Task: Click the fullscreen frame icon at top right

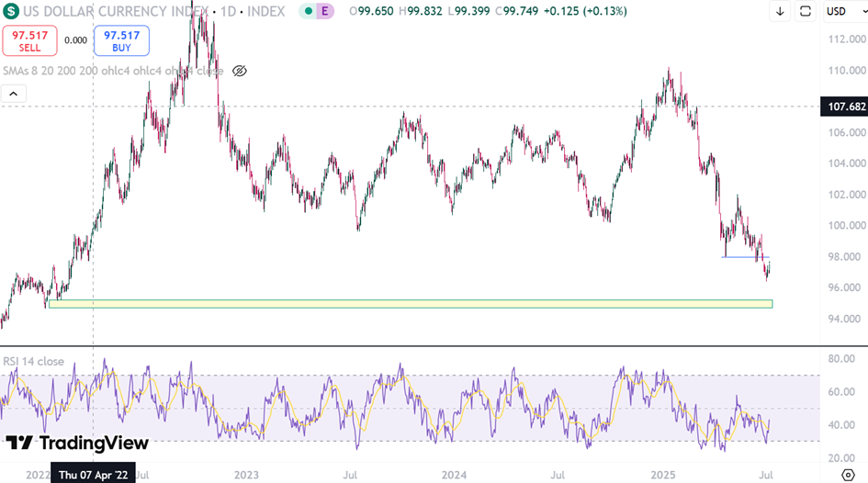Action: 806,11
